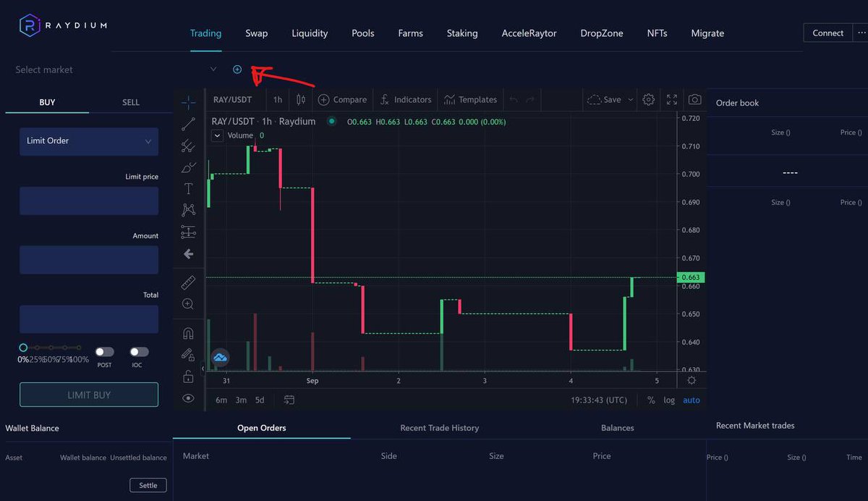The width and height of the screenshot is (868, 501).
Task: Click the TradingView cloud logo on chart
Action: pos(220,357)
